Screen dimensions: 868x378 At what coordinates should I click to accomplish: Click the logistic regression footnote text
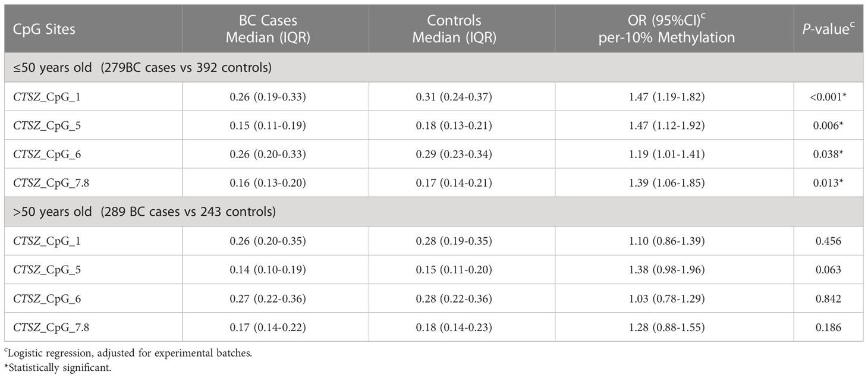tap(128, 353)
